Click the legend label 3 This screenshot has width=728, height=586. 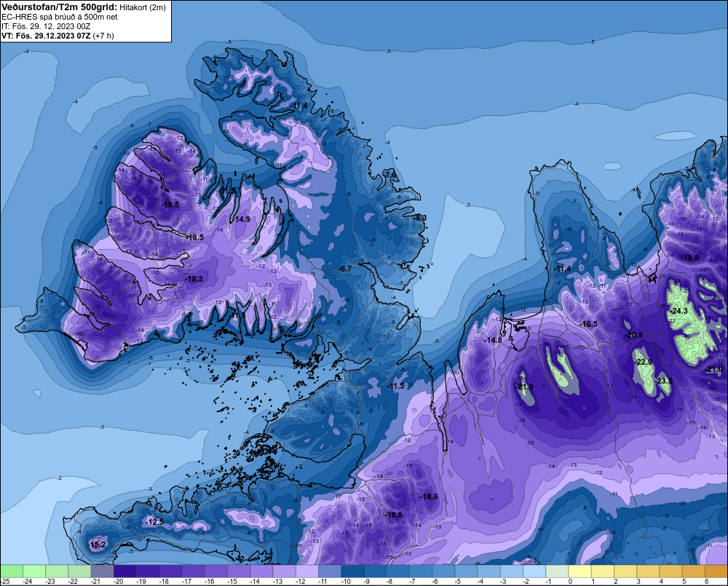[638, 582]
